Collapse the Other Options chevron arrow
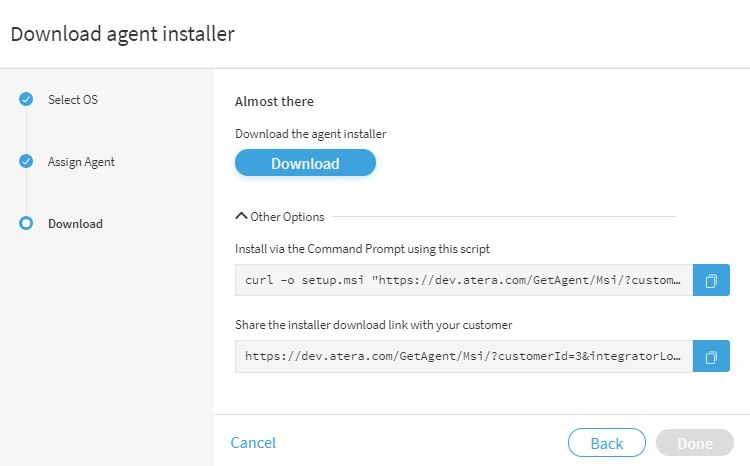 point(241,216)
